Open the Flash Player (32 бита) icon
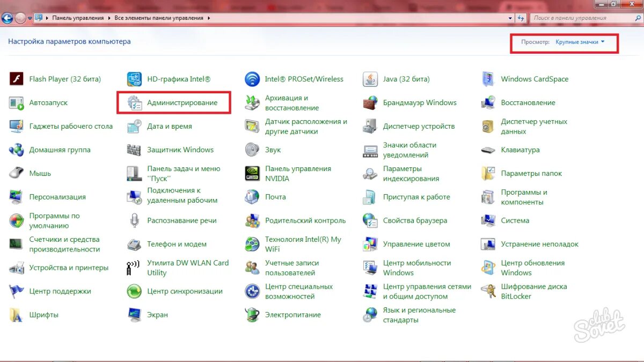 point(17,79)
